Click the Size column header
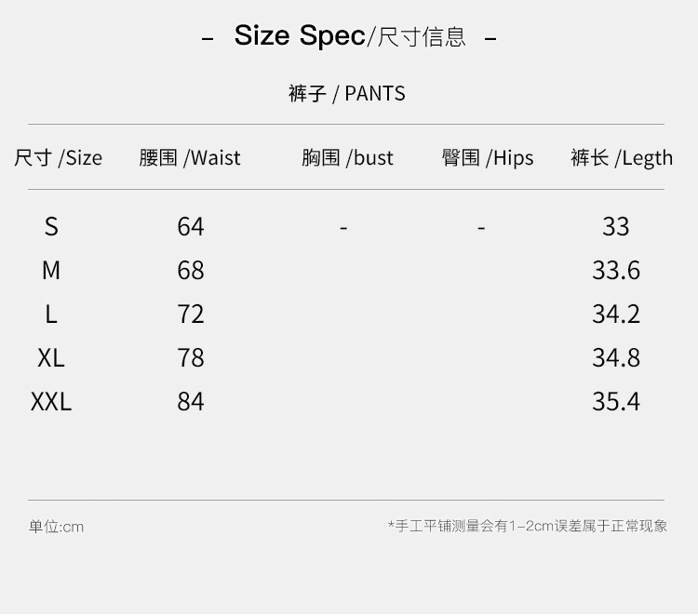Screen dimensions: 698x616 pos(58,157)
